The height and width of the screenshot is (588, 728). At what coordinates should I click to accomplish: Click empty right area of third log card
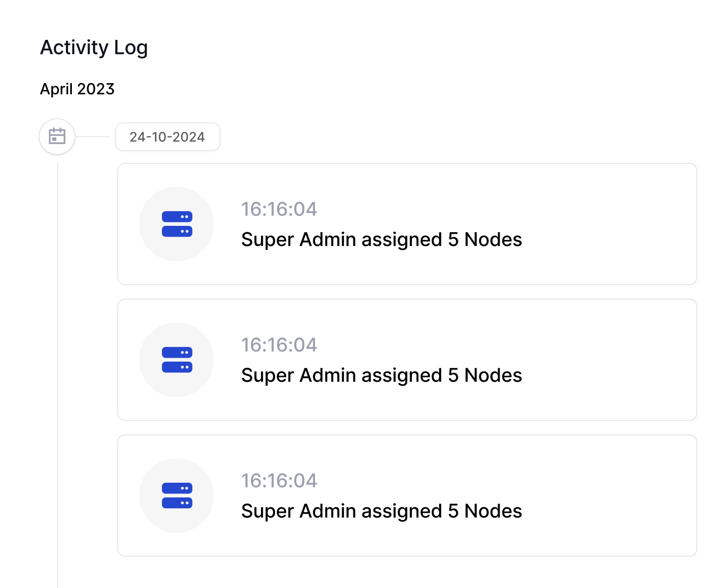tap(610, 495)
